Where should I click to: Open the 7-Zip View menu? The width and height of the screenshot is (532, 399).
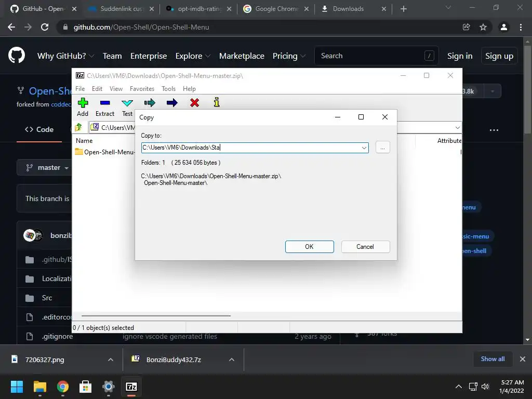tap(116, 88)
